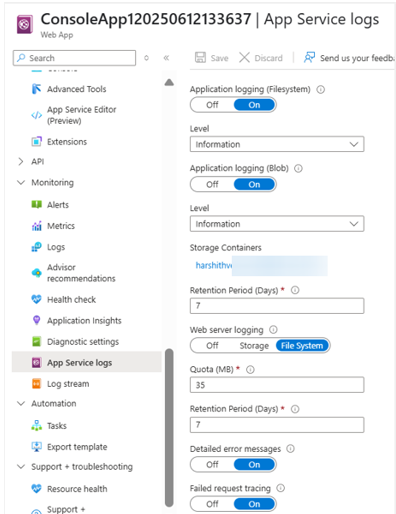Image resolution: width=396 pixels, height=514 pixels.
Task: Click the Application Insights bulb icon
Action: 36,320
